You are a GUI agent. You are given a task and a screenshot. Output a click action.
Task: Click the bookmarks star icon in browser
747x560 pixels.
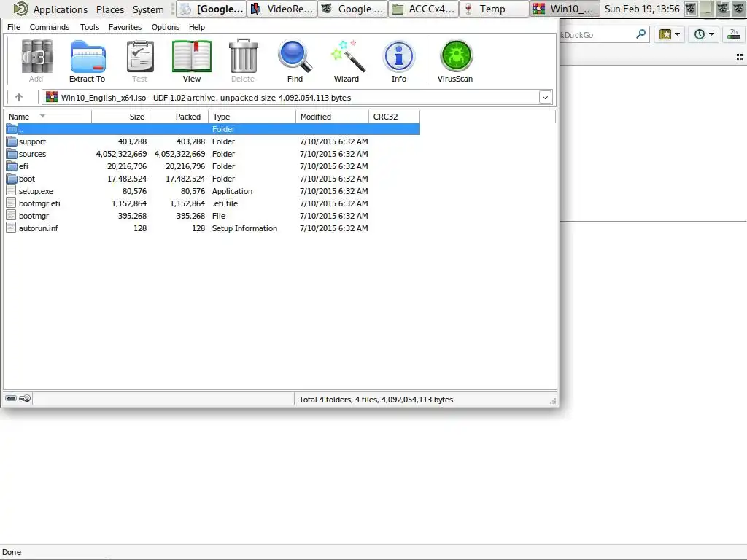(665, 34)
